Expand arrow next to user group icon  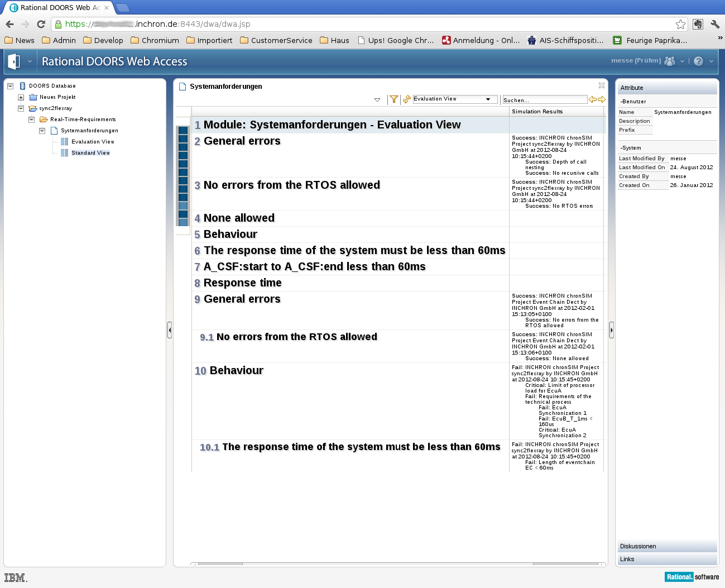click(x=682, y=61)
